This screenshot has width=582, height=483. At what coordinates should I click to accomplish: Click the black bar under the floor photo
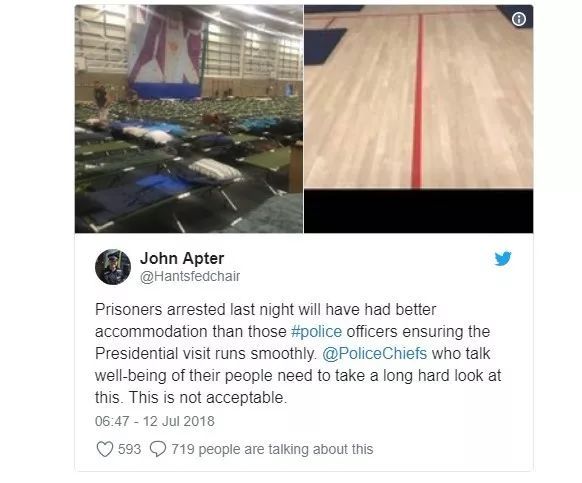[x=419, y=211]
